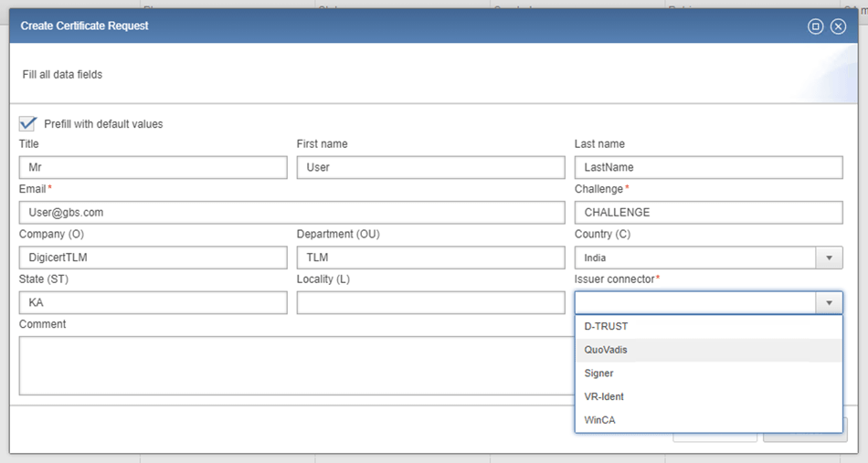The width and height of the screenshot is (868, 463).
Task: Focus the empty Locality (L) field
Action: point(430,302)
